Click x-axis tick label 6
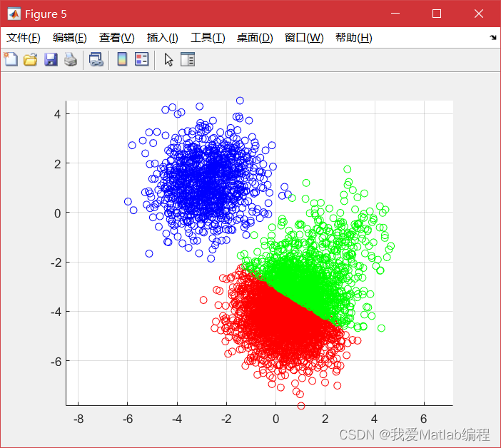 pos(424,419)
